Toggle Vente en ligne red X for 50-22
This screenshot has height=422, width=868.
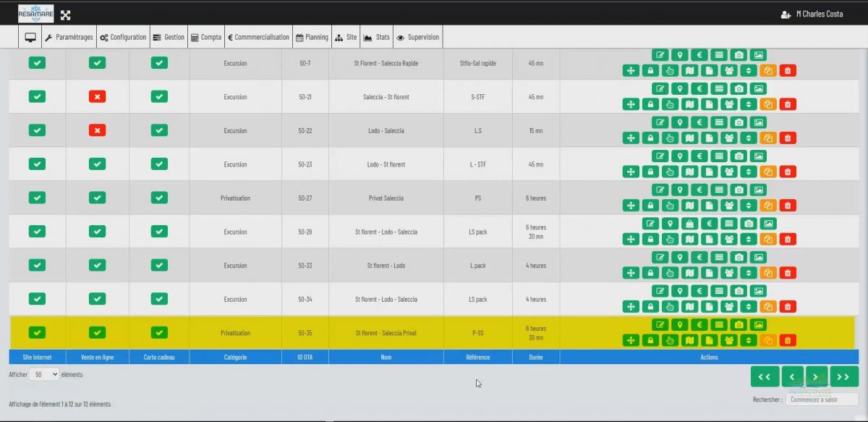point(98,130)
